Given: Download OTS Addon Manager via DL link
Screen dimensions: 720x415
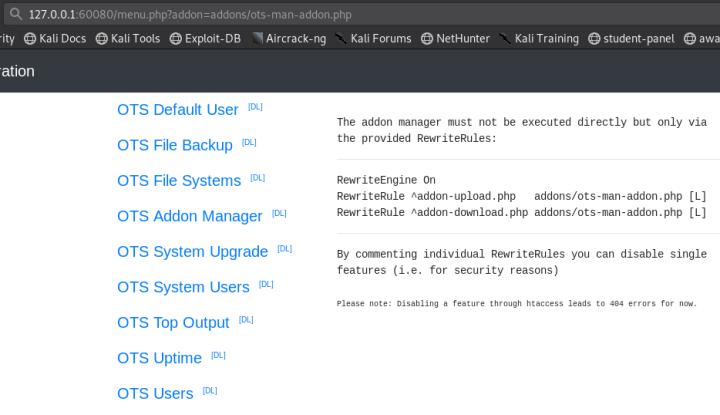Looking at the screenshot, I should pyautogui.click(x=279, y=214).
